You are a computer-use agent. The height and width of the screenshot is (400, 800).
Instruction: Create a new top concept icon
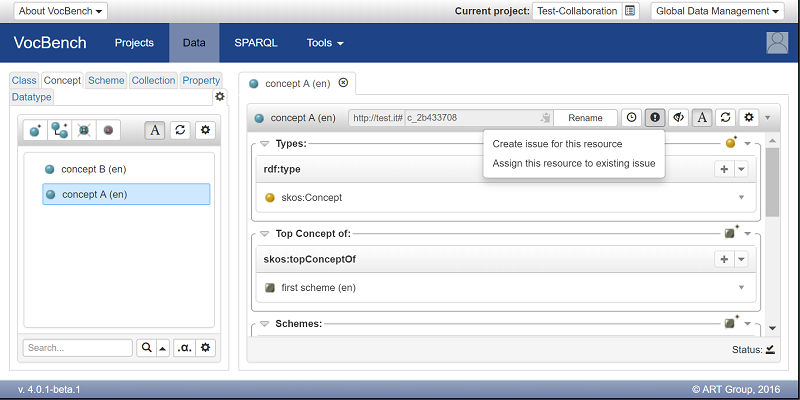pyautogui.click(x=35, y=131)
